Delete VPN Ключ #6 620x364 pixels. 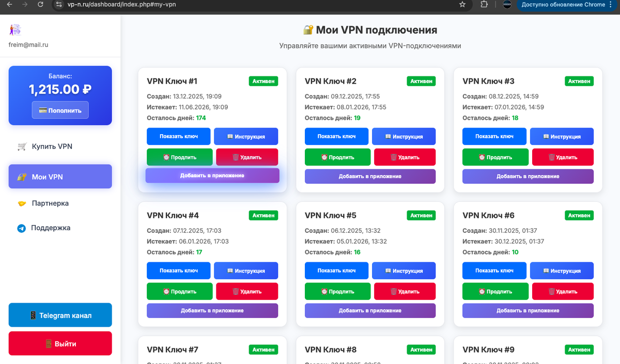(563, 291)
